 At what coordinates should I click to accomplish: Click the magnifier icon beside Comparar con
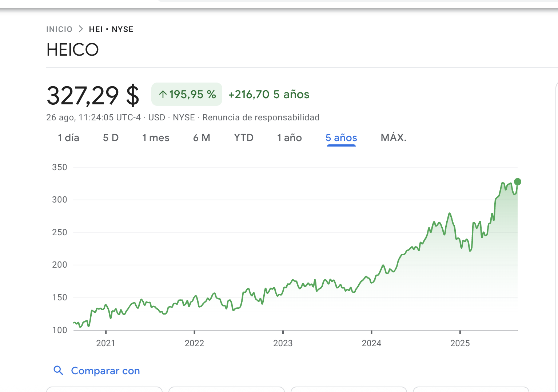point(58,371)
